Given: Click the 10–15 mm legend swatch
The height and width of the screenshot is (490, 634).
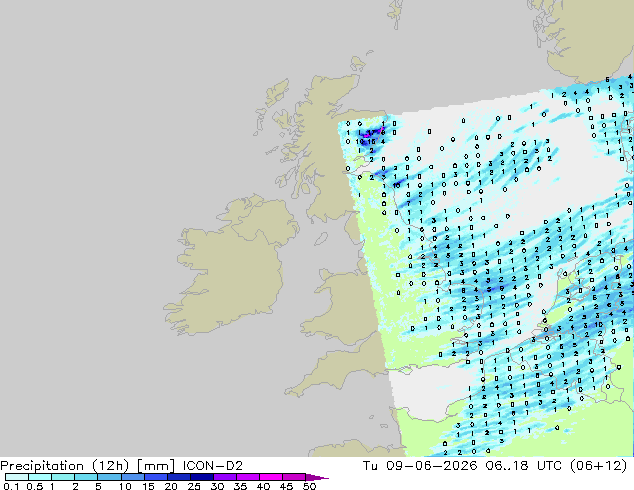Looking at the screenshot, I should pyautogui.click(x=132, y=477).
